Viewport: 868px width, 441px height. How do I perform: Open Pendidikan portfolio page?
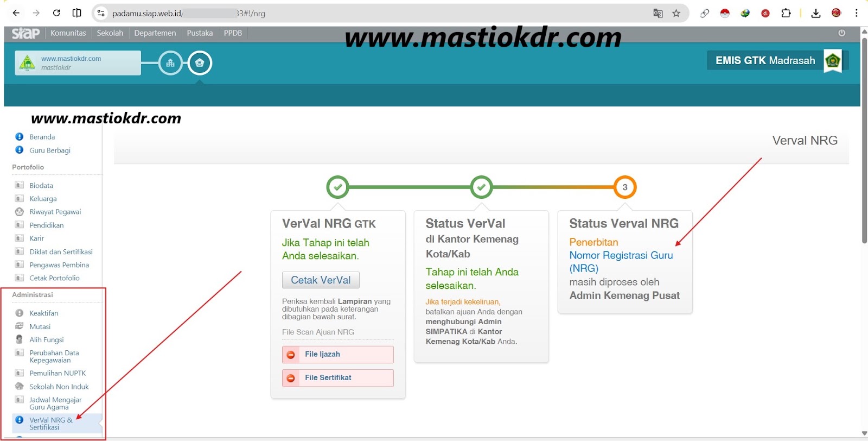pyautogui.click(x=47, y=225)
